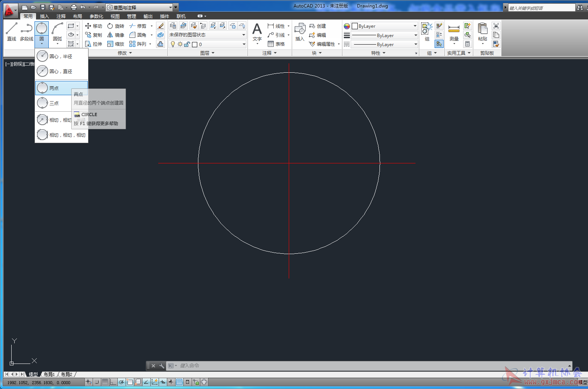Expand the 修改 (Modify) panel
The image size is (588, 389).
coord(125,53)
